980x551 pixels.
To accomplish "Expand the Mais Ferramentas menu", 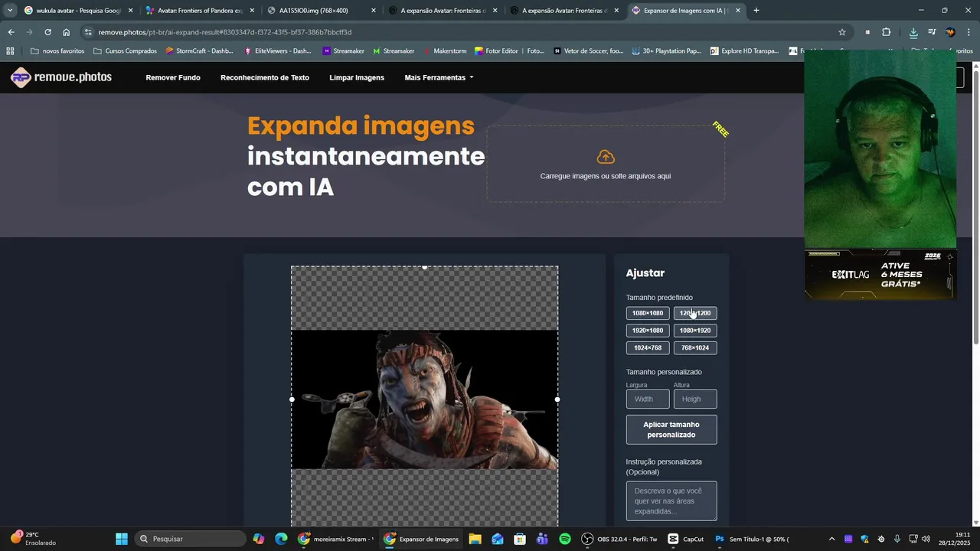I will click(x=439, y=77).
